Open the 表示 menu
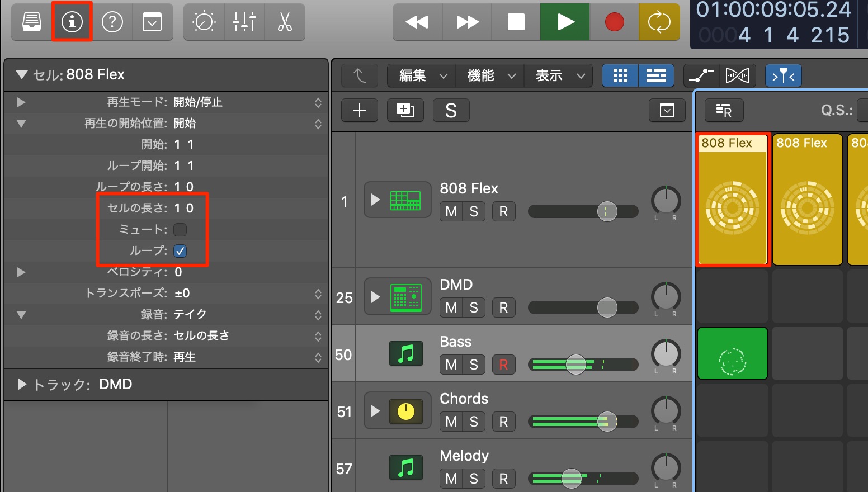This screenshot has width=868, height=492. (559, 75)
